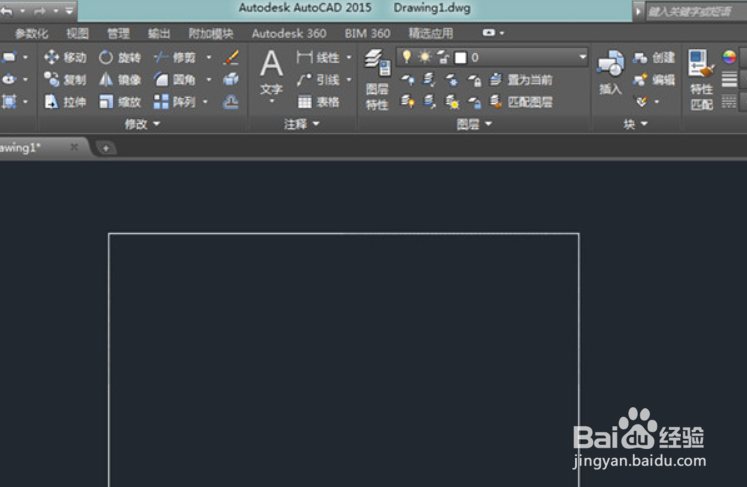Expand the Text (文字) dropdown arrow
747x487 pixels.
[x=272, y=101]
